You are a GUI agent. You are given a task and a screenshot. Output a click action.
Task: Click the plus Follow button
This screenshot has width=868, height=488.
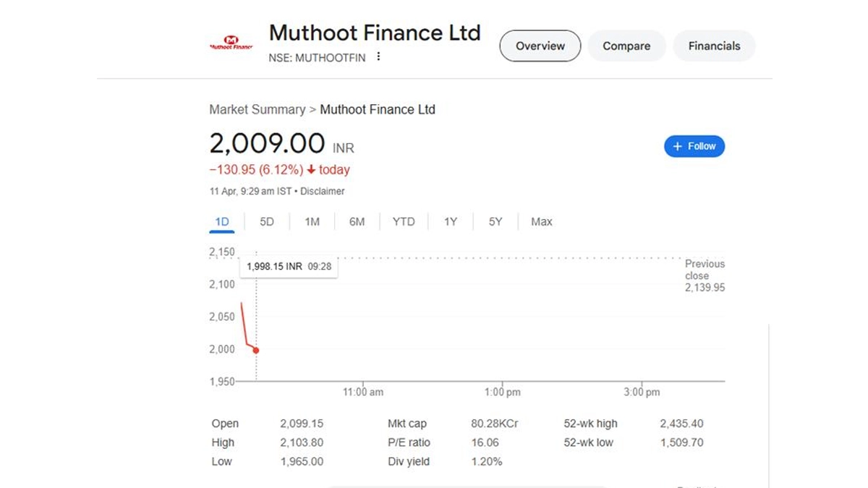tap(694, 146)
